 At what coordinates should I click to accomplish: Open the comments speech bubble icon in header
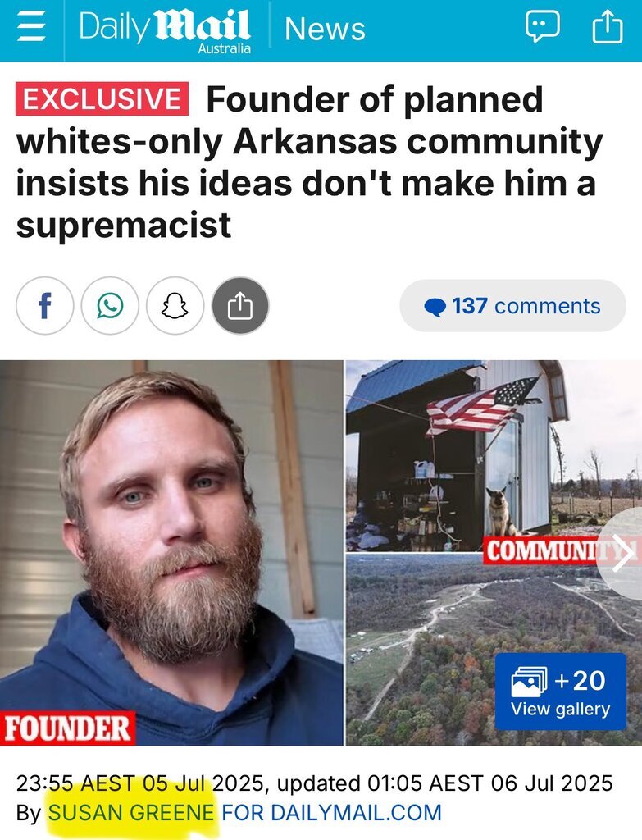[543, 27]
